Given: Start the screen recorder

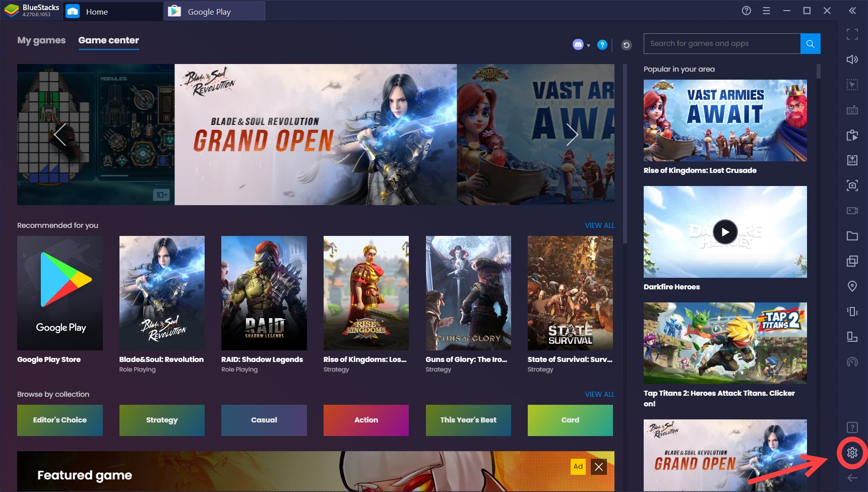Looking at the screenshot, I should coord(853,210).
